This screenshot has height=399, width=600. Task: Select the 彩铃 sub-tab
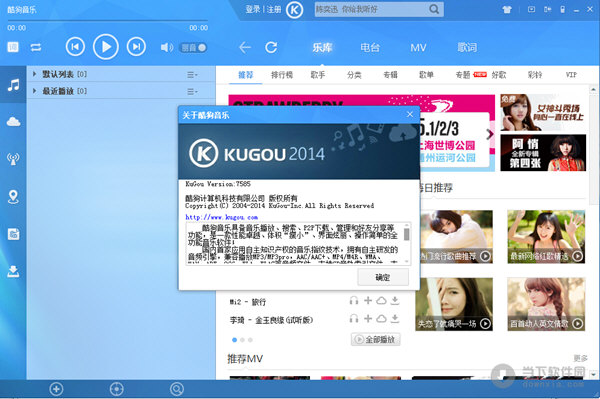pos(535,75)
